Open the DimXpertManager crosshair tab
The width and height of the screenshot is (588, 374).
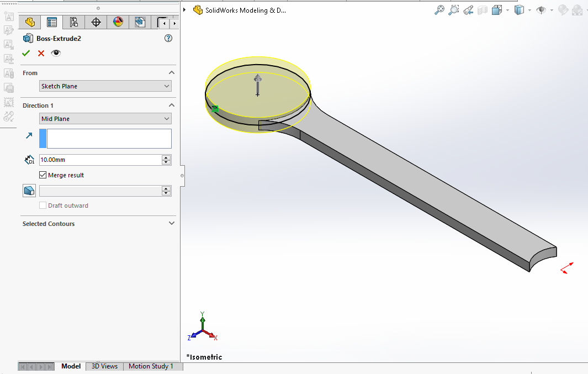point(96,22)
